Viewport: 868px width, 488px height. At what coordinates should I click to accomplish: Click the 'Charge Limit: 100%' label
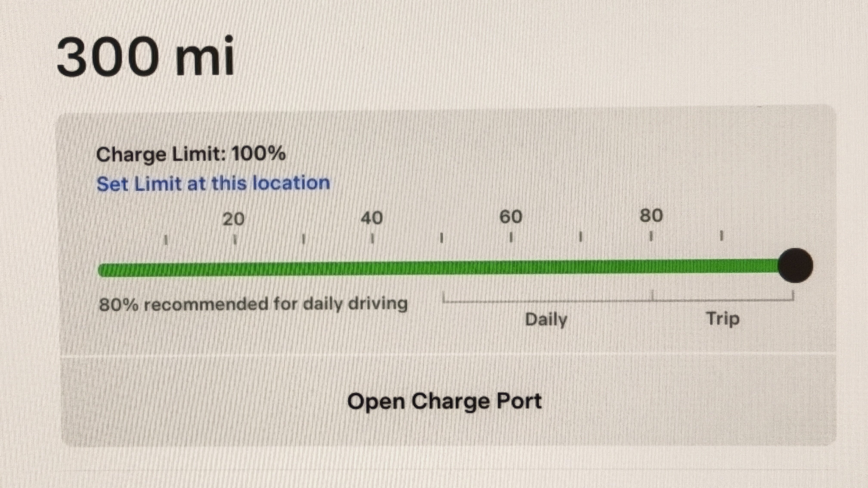191,154
